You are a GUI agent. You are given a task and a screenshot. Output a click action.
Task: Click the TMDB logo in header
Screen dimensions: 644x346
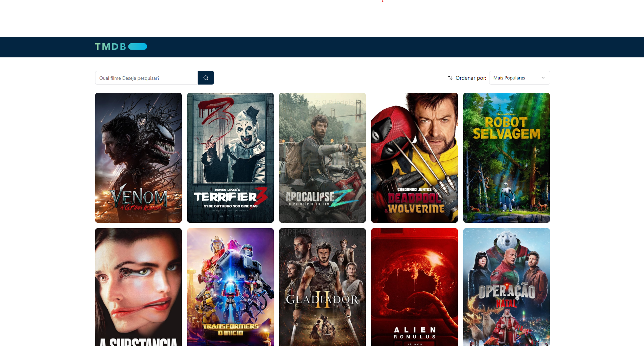click(121, 47)
